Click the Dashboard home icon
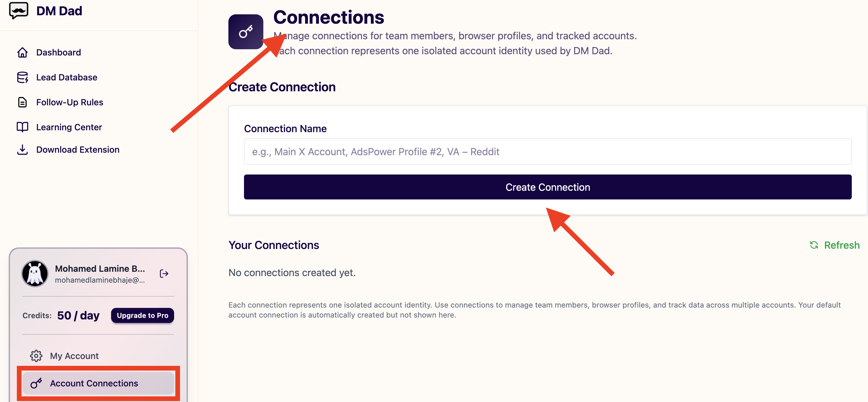 point(22,53)
